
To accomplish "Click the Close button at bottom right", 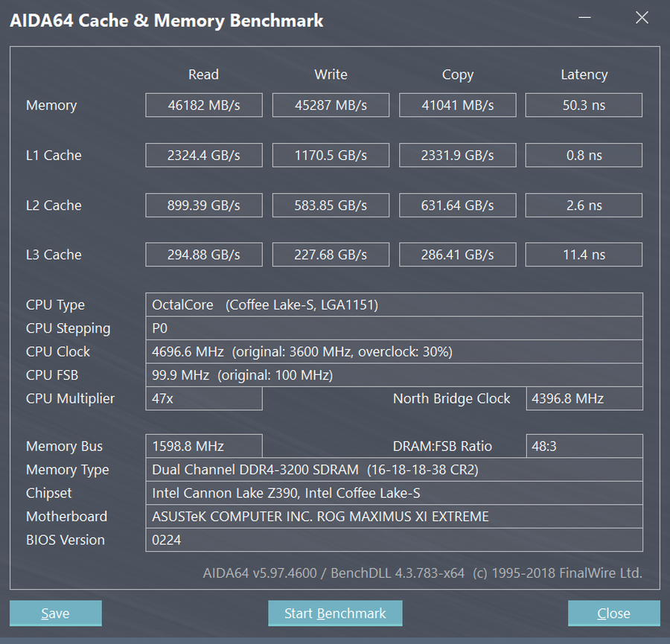I will [613, 613].
